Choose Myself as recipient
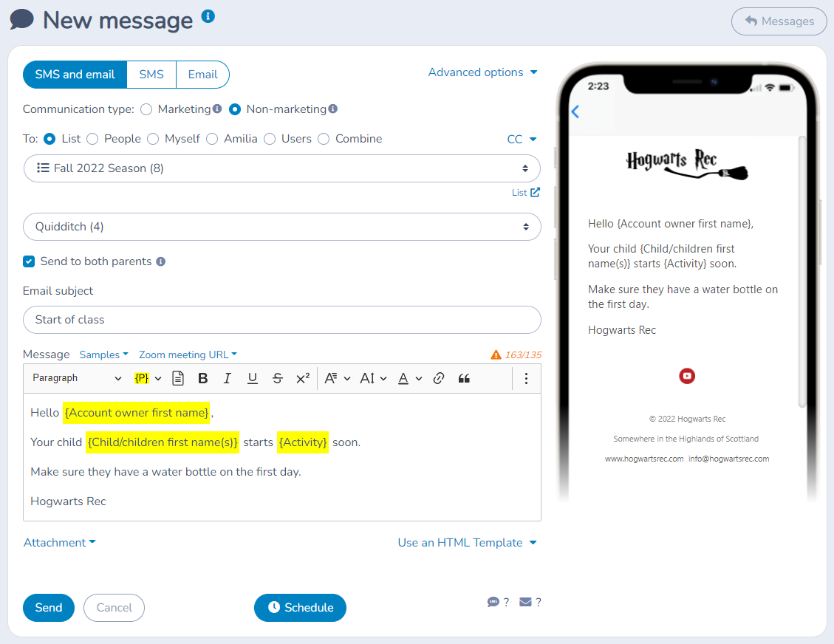Viewport: 834px width, 644px height. pyautogui.click(x=153, y=139)
